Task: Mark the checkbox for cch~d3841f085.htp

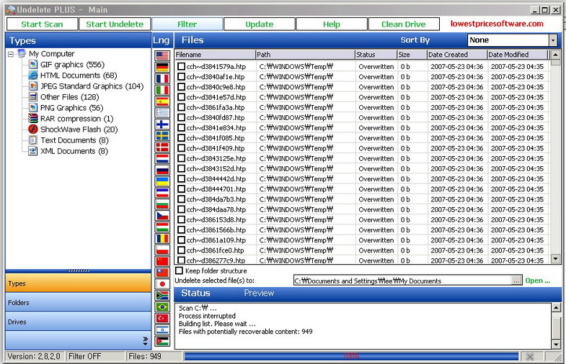Action: (181, 138)
